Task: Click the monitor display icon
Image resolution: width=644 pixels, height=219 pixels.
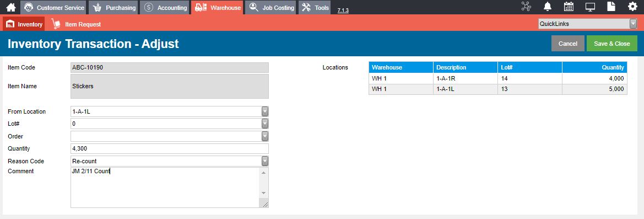Action: [590, 7]
